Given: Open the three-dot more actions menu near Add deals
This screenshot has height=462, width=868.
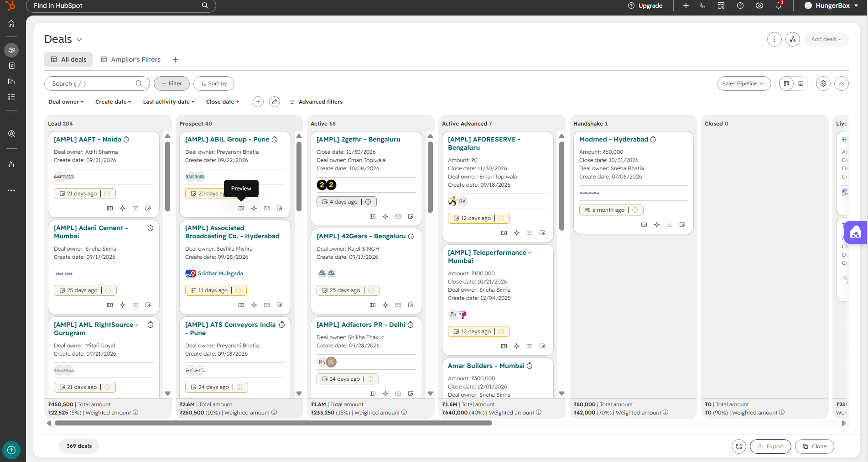Looking at the screenshot, I should click(x=774, y=39).
